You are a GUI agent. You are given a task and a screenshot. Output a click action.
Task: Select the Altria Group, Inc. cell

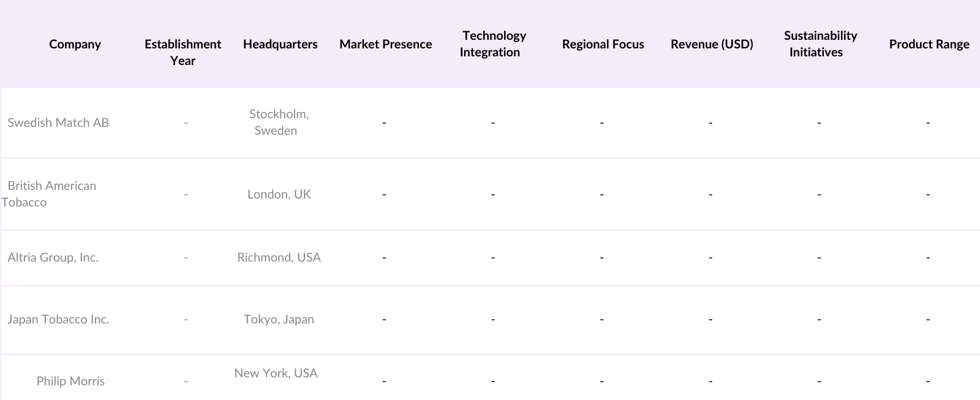(53, 257)
